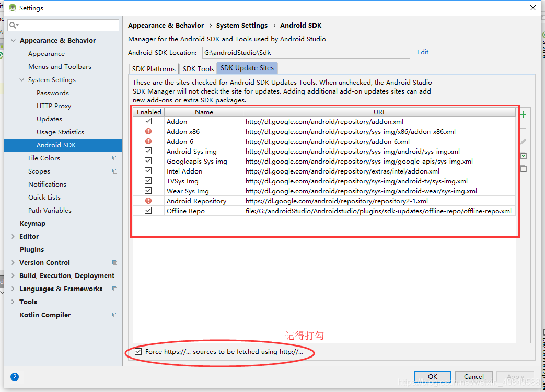Click the red error icon for Android Repository
Viewport: 545px width, 392px height.
coord(148,201)
